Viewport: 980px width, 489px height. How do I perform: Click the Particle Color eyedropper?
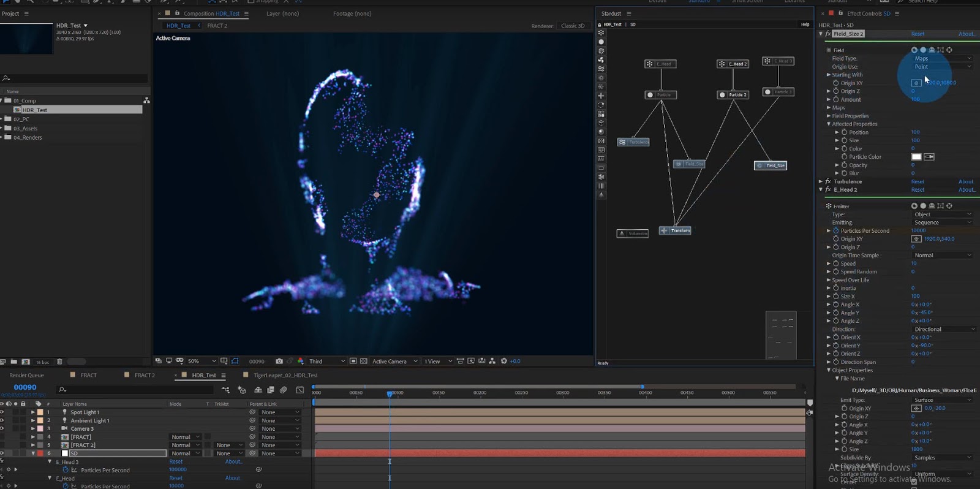(x=929, y=157)
